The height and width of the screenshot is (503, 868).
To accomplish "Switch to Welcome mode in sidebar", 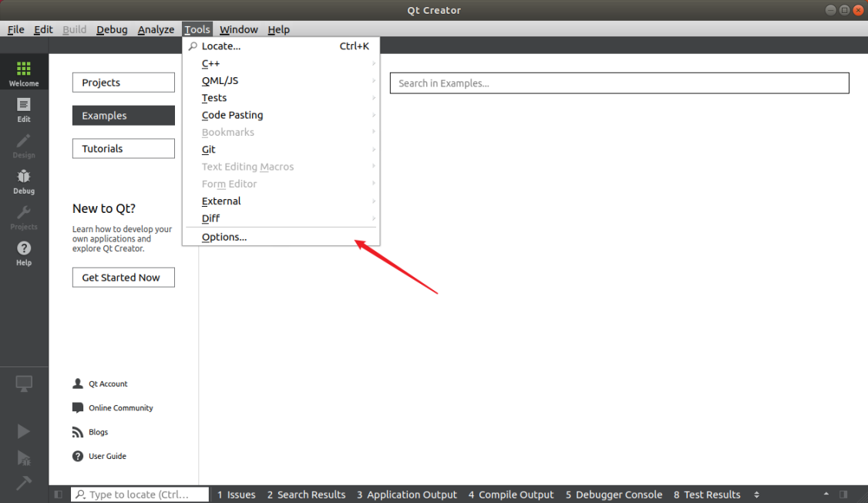I will coord(24,74).
